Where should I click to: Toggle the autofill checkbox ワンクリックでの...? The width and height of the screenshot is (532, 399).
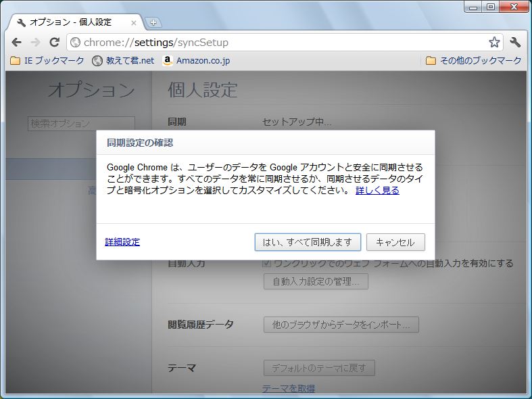[x=266, y=263]
